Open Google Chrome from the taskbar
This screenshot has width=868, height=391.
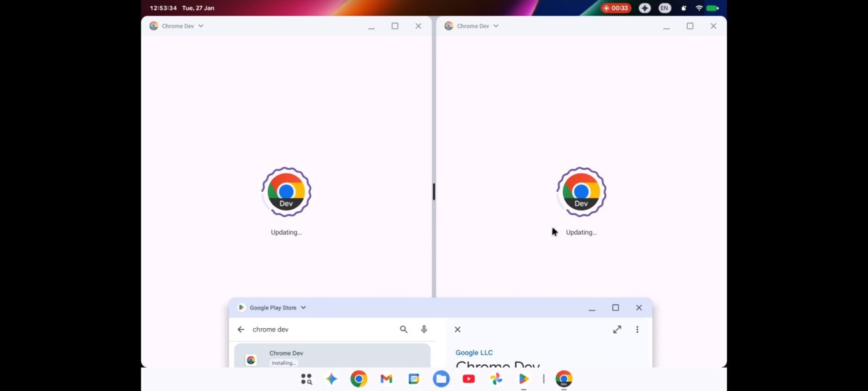click(x=359, y=379)
